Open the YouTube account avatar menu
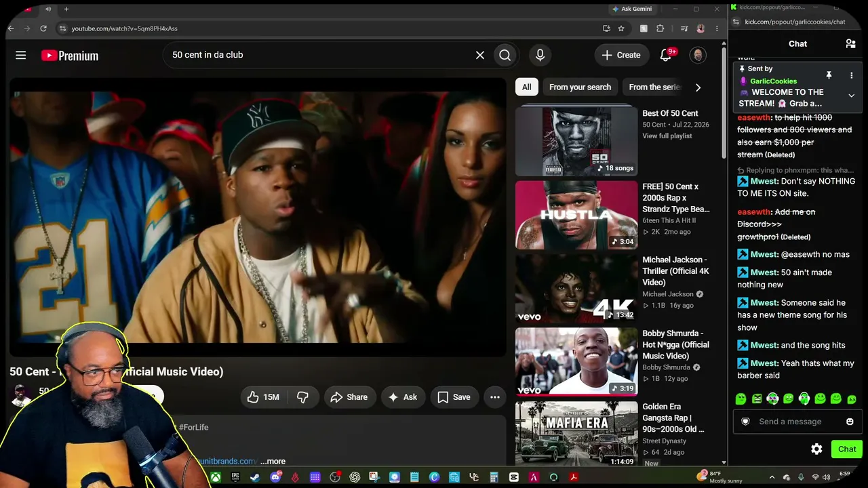Screen dimensions: 868x488 (x=698, y=56)
